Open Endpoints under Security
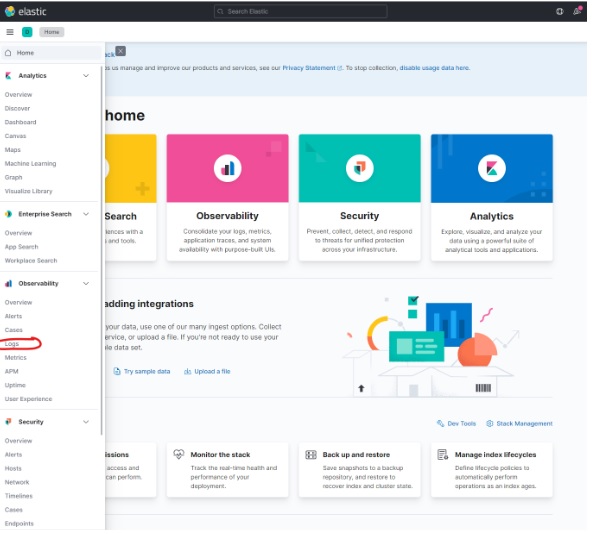 coord(19,524)
